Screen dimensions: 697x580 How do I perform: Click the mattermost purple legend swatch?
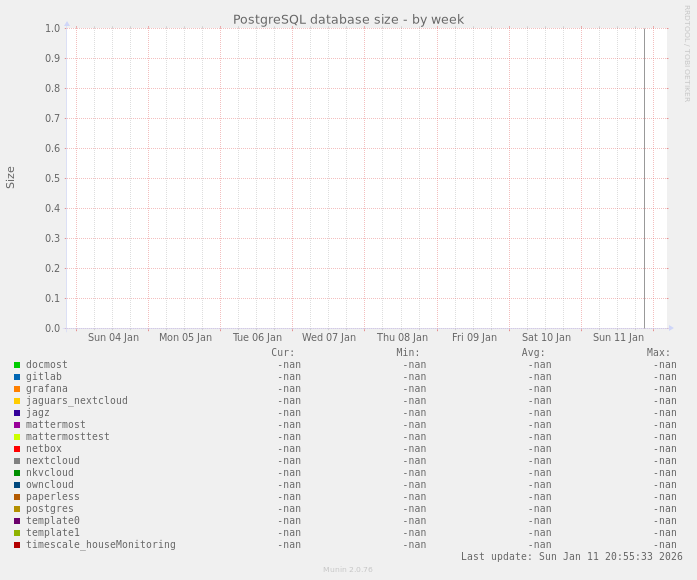tap(17, 425)
